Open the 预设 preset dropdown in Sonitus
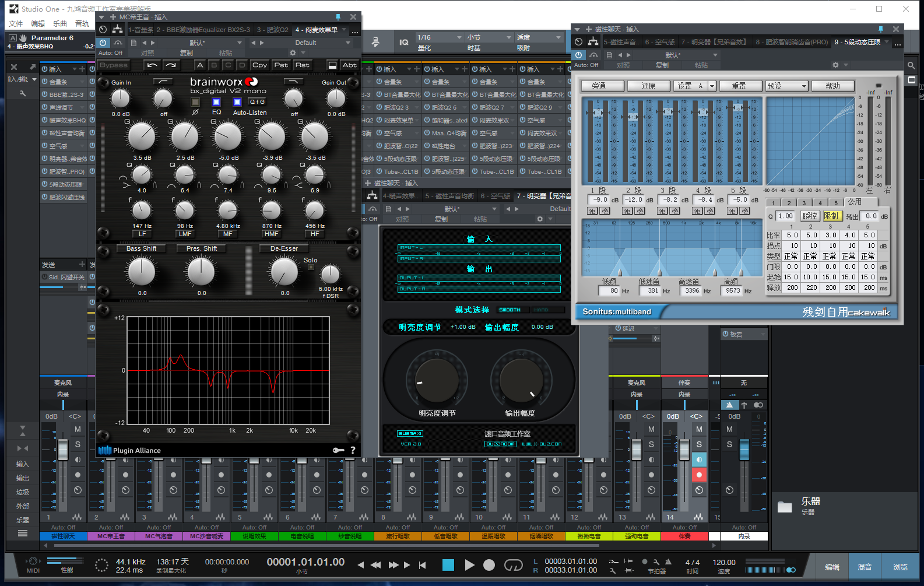Screen dimensions: 924x586 point(787,86)
